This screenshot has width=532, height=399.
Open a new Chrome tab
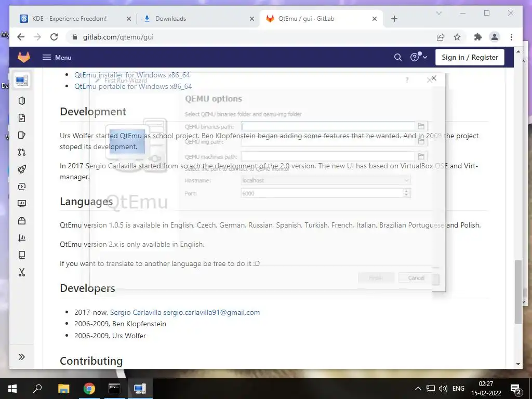(394, 19)
